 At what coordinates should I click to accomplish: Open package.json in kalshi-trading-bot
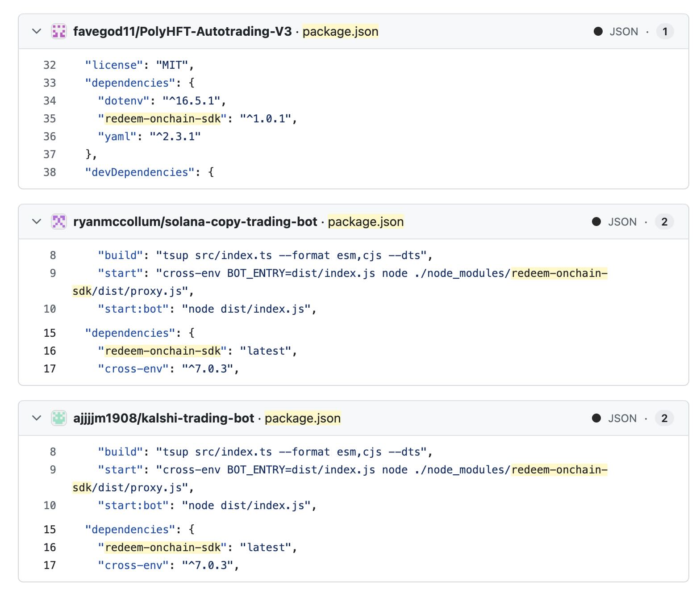(x=303, y=418)
